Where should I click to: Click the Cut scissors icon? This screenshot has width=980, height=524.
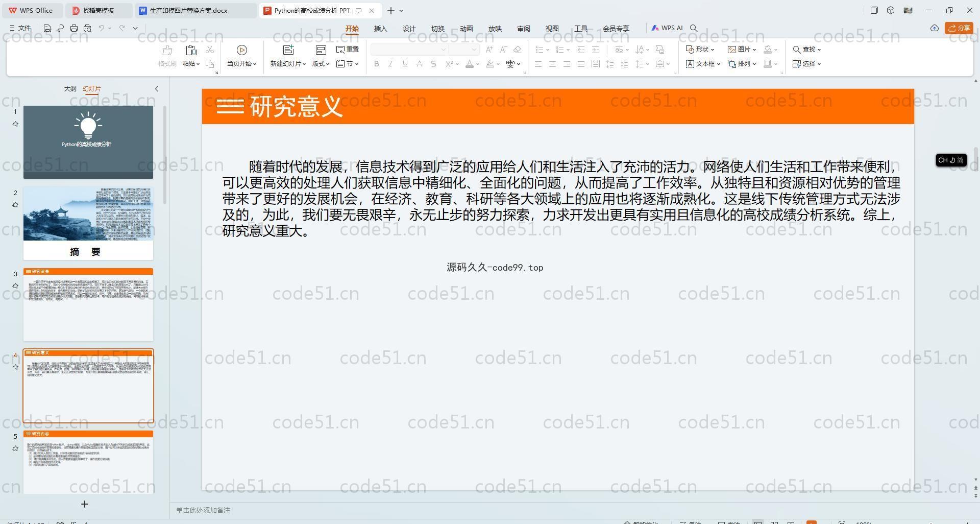pyautogui.click(x=210, y=50)
